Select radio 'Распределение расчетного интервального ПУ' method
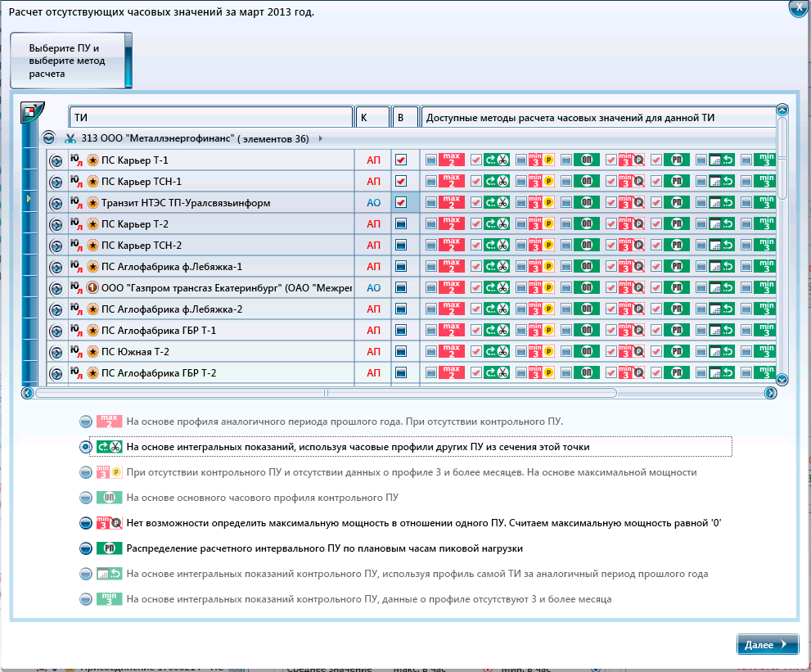 86,548
